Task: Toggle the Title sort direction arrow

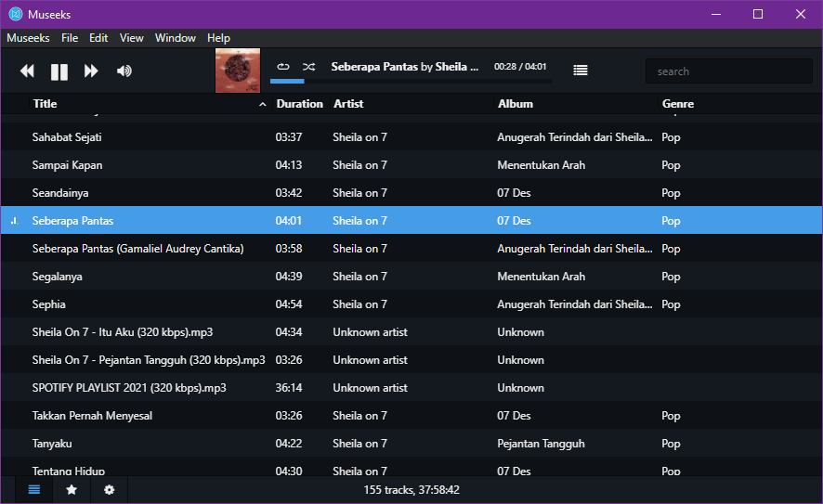Action: [263, 104]
